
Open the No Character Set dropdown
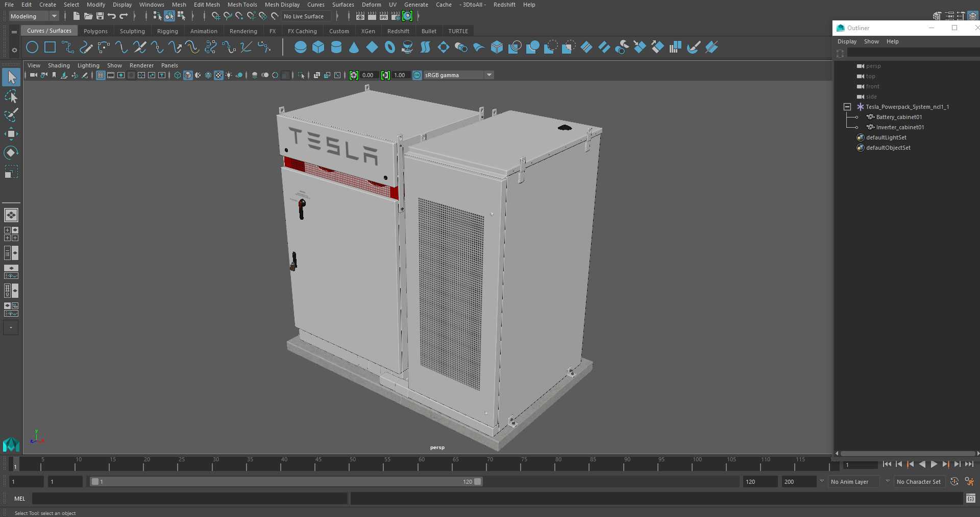point(919,482)
